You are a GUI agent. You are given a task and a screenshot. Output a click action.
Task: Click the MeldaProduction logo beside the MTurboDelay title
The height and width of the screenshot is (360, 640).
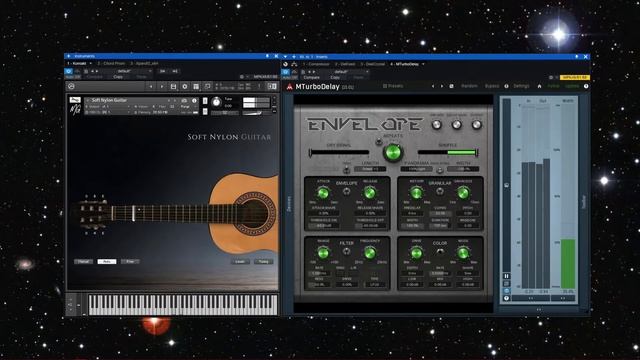pos(289,87)
